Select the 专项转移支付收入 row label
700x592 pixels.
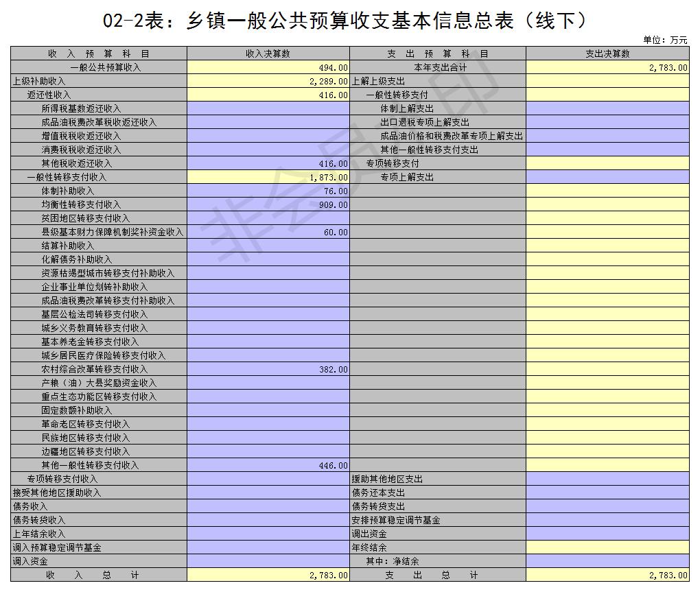pyautogui.click(x=62, y=479)
